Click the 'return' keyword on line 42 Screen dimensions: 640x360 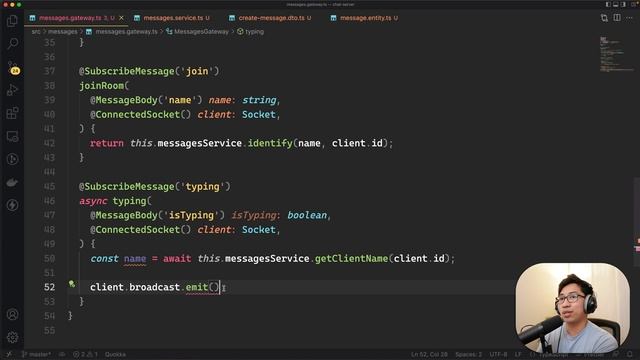107,143
